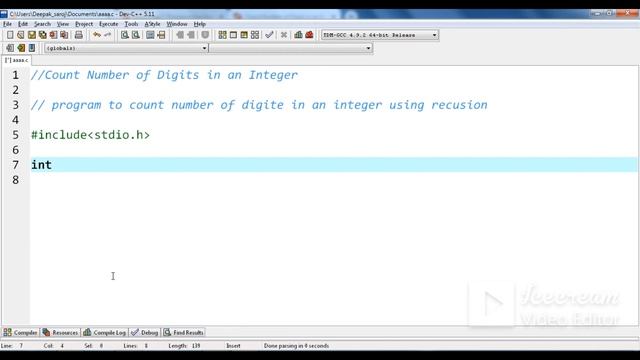The height and width of the screenshot is (360, 640).
Task: Click the Goto Bookmarks blue icon
Action: click(32, 48)
